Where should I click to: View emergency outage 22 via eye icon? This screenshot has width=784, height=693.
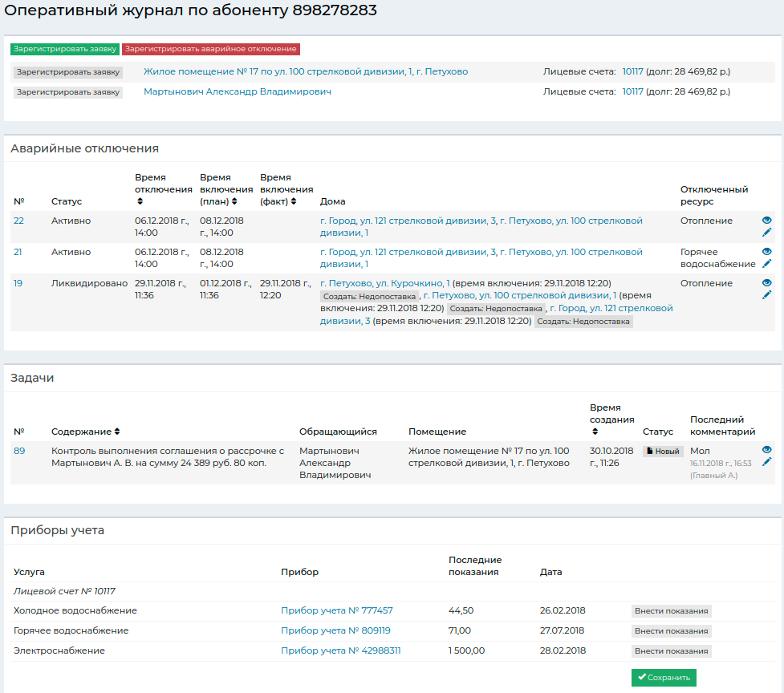(766, 221)
